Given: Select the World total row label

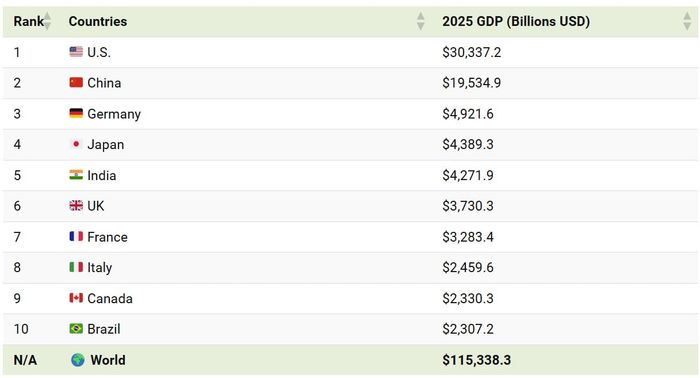Looking at the screenshot, I should [108, 360].
